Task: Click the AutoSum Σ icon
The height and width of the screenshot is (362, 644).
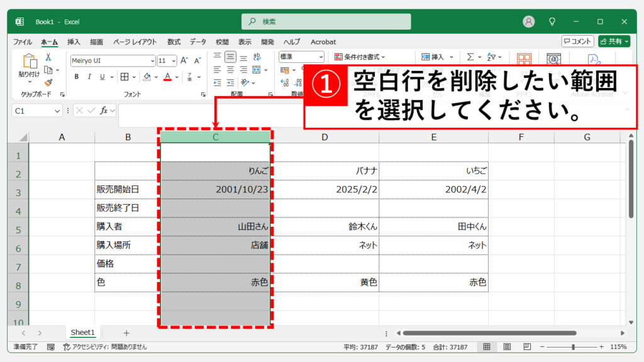Action: point(470,55)
